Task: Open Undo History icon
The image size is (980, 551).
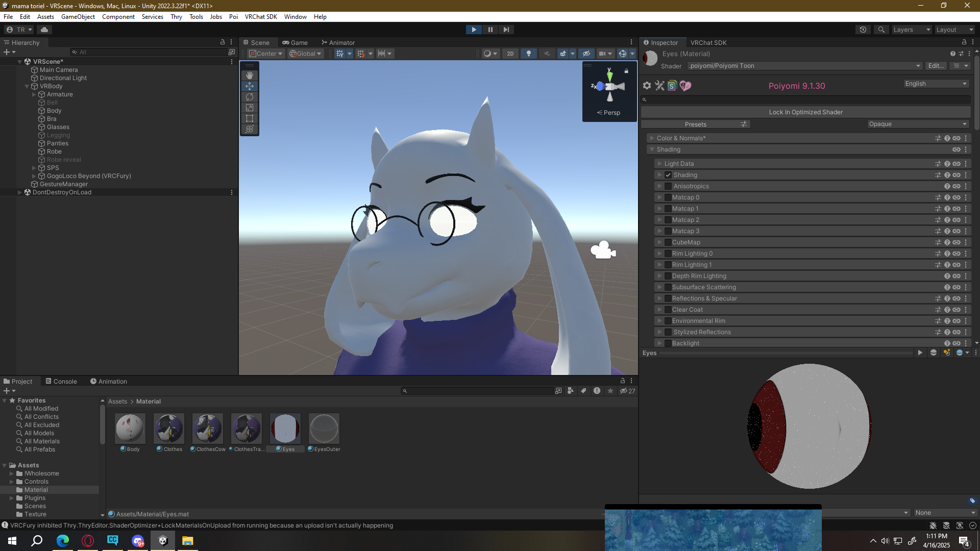Action: (863, 30)
